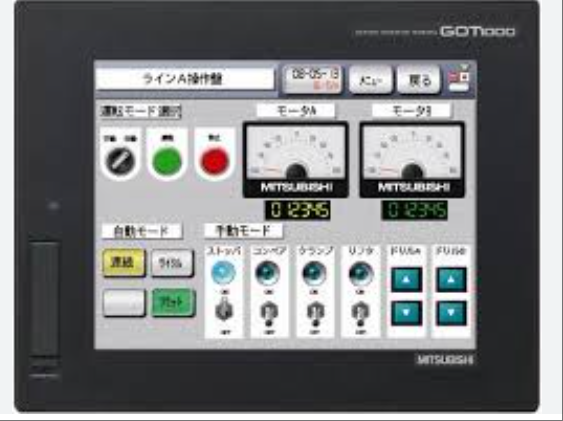
Task: Click the blank white auto-mode button
Action: [124, 303]
